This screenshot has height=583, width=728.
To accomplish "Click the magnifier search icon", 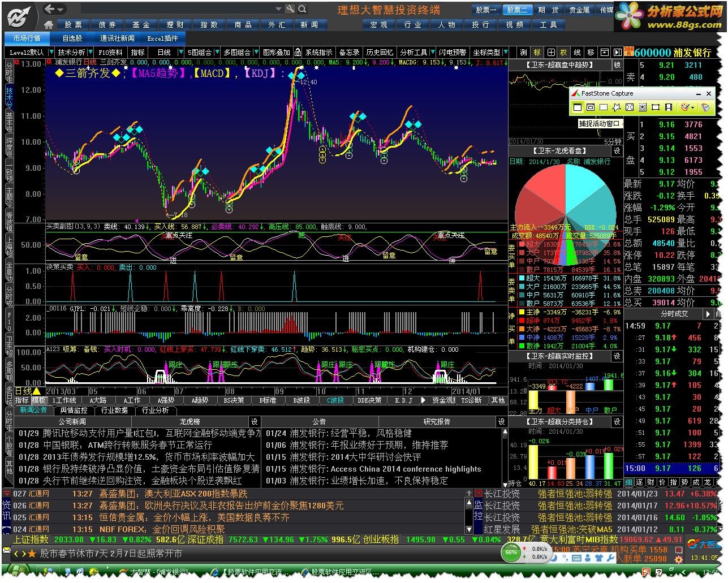I will point(303,9).
